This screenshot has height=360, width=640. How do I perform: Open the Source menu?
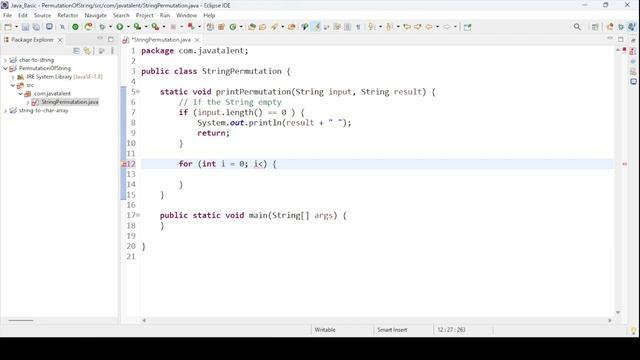[42, 16]
